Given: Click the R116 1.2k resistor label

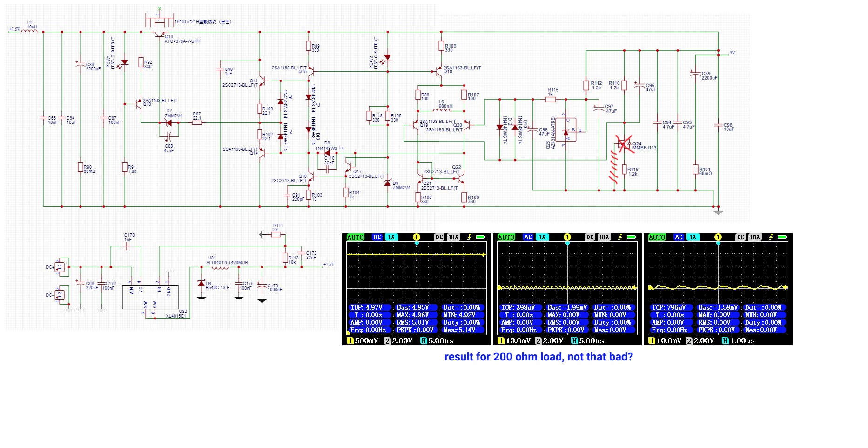Looking at the screenshot, I should point(632,172).
